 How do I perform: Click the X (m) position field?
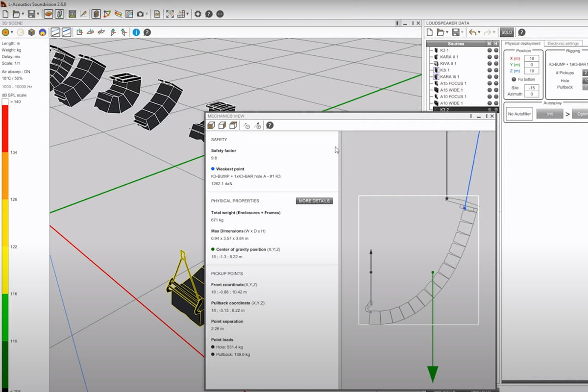coord(532,58)
